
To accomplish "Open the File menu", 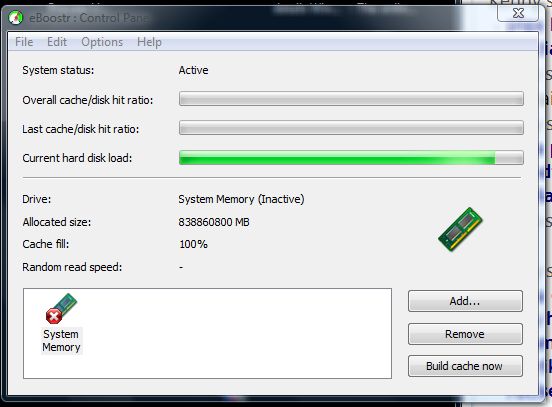I will pos(24,42).
